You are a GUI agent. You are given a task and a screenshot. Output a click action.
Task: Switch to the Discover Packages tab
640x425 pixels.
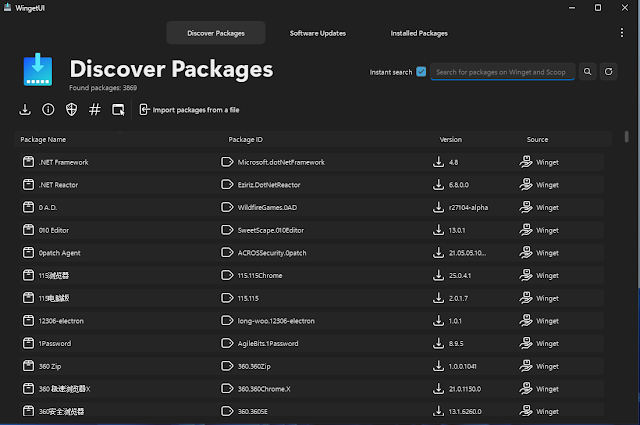(216, 33)
